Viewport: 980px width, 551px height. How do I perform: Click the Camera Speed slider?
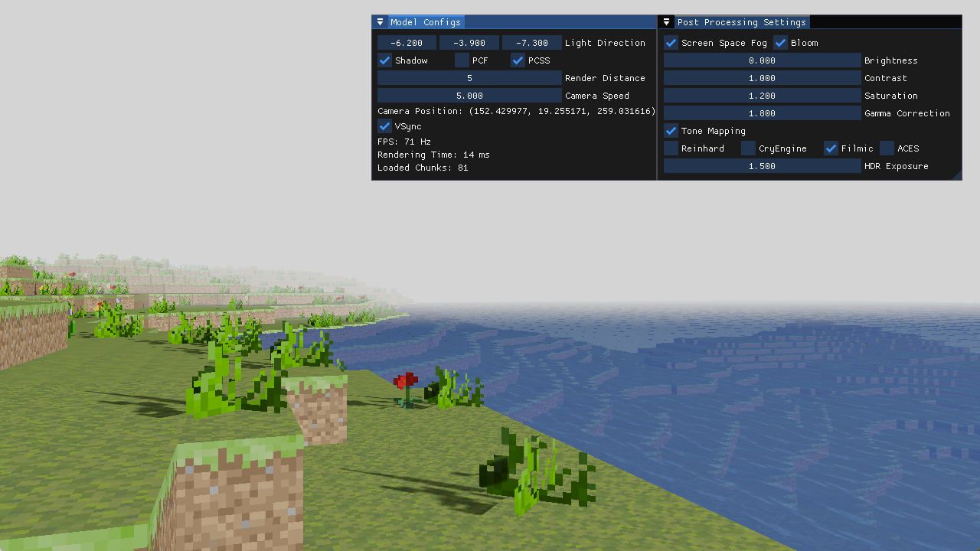click(469, 96)
